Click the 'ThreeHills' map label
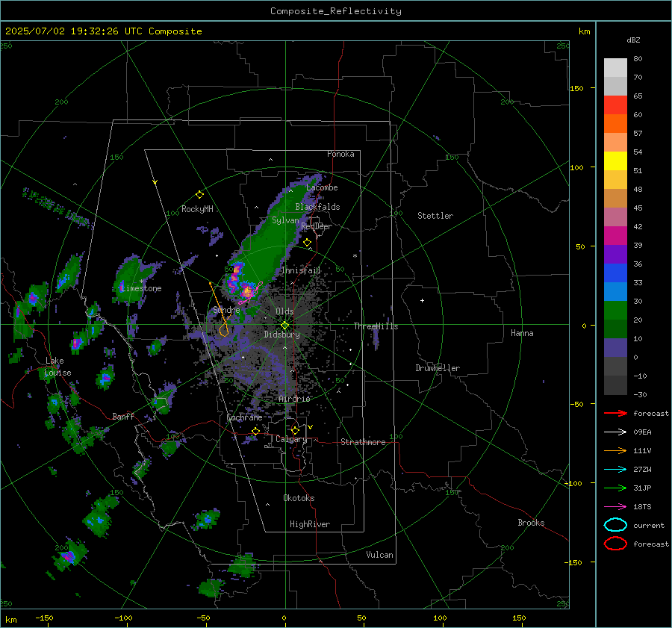 click(376, 326)
